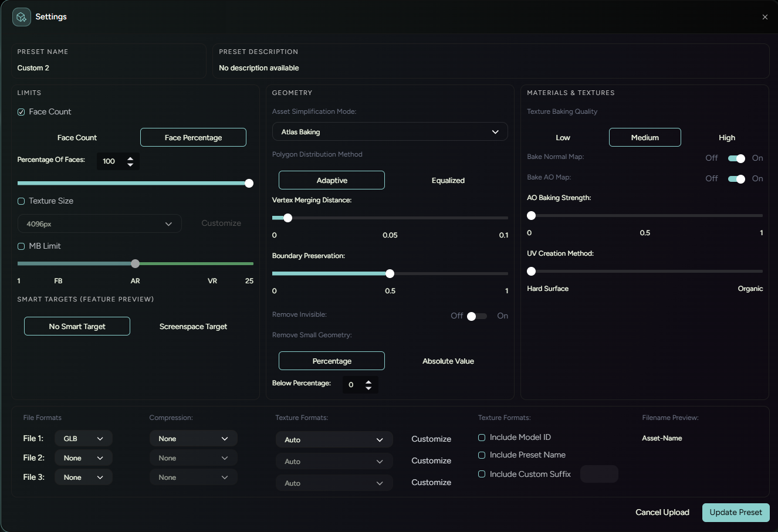The height and width of the screenshot is (532, 778).
Task: Turn on Remove Invisible toggle
Action: coord(476,316)
